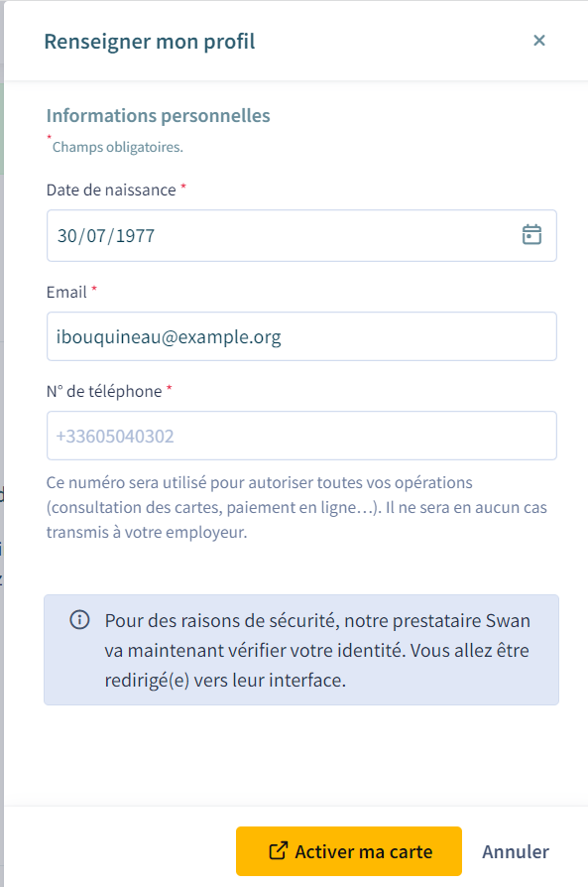
Task: Click the Champs obligatoires note
Action: tap(118, 147)
